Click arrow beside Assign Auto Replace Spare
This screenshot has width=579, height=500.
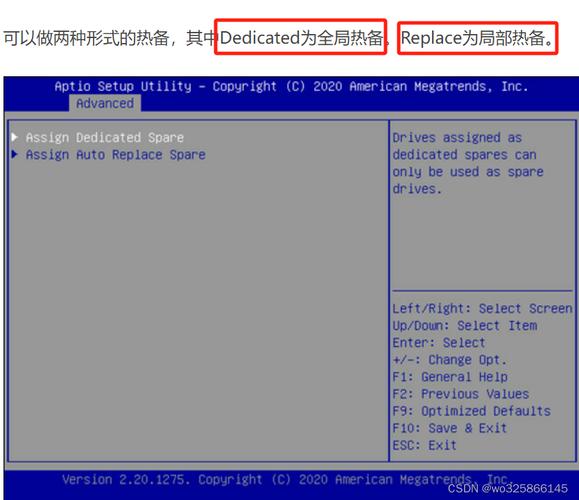tap(15, 154)
